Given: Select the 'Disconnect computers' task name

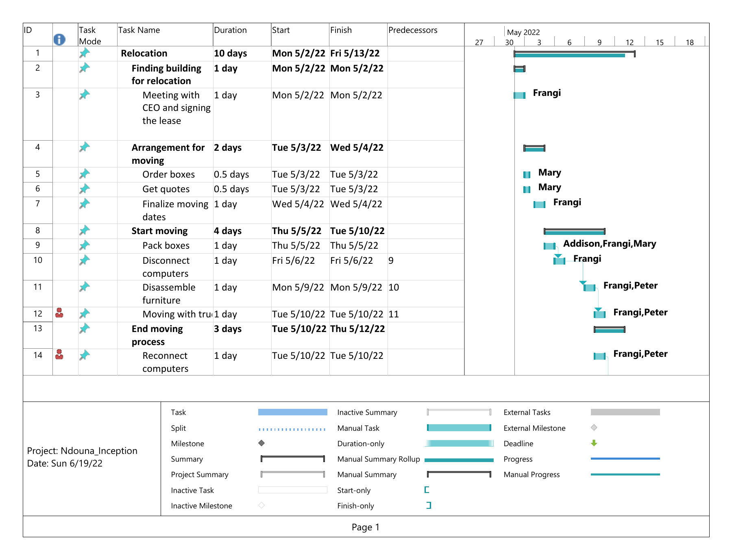Looking at the screenshot, I should pyautogui.click(x=166, y=267).
